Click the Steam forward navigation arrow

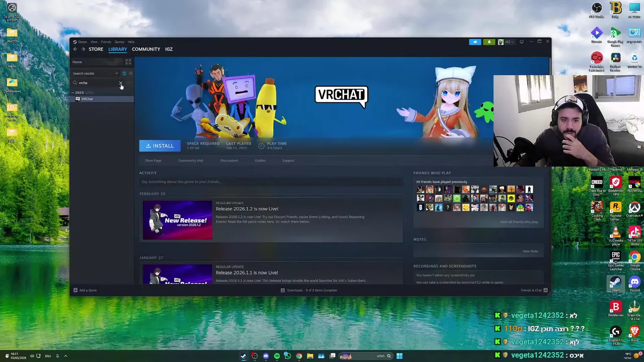point(83,49)
